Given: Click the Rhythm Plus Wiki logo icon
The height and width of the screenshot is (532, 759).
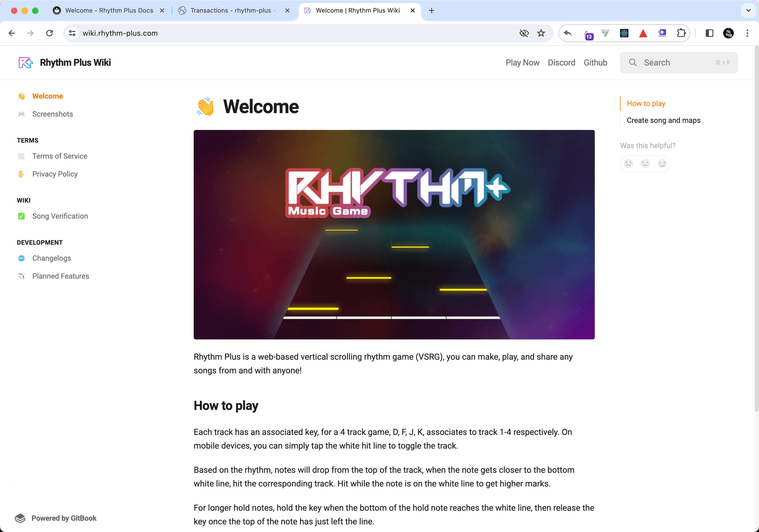Looking at the screenshot, I should [26, 62].
